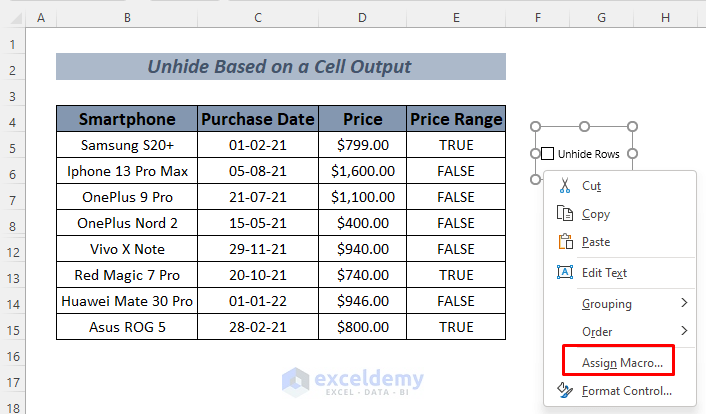The height and width of the screenshot is (414, 706).
Task: Expand the Order submenu arrow
Action: [x=684, y=331]
